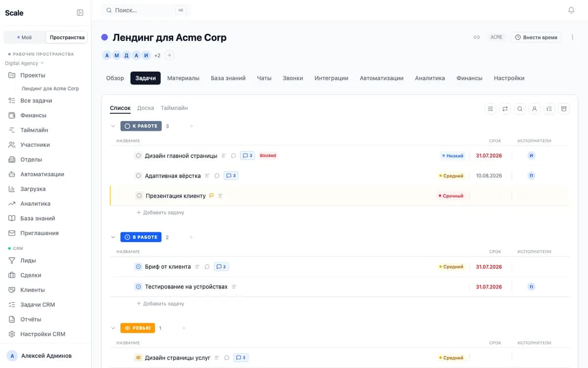588x368 pixels.
Task: Add a task under К работе group
Action: click(x=160, y=212)
